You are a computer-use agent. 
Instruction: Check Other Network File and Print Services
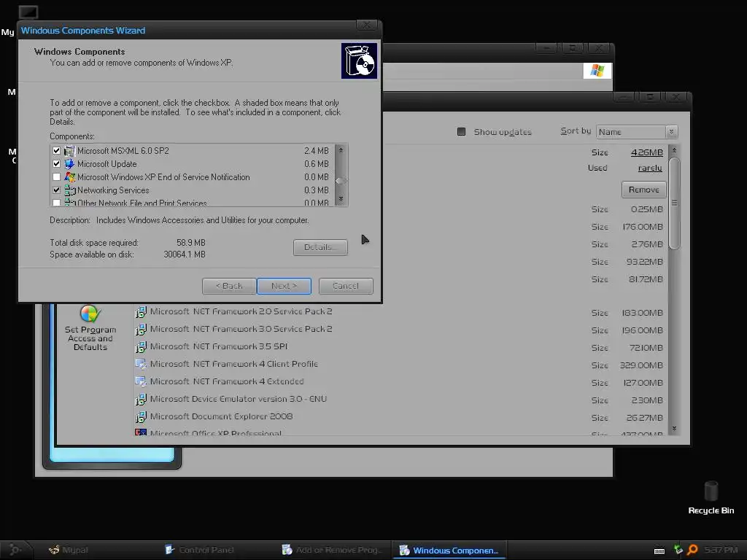(57, 203)
